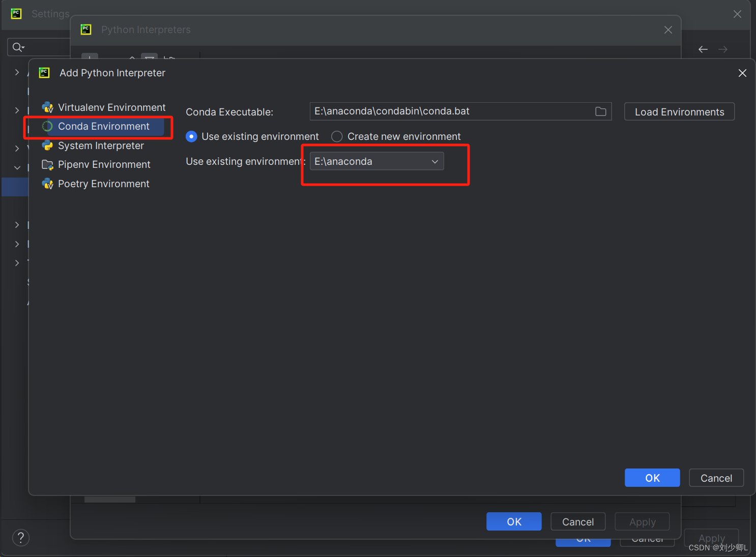Close the Python Interpreters dialog

pos(668,30)
